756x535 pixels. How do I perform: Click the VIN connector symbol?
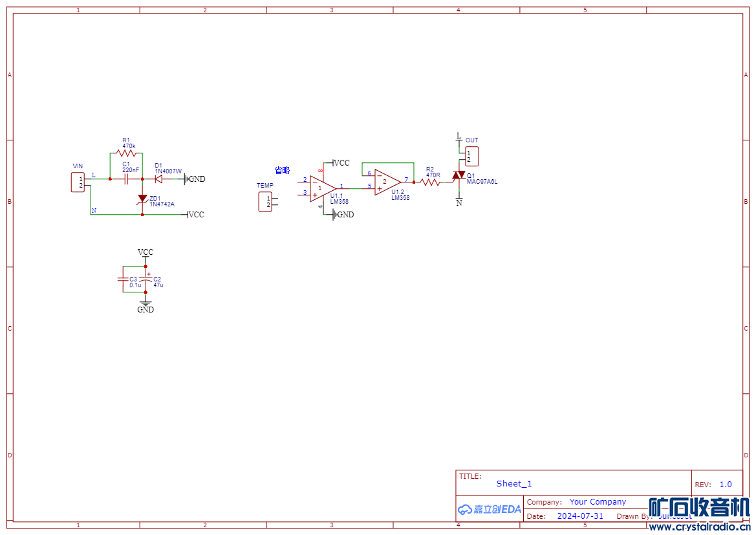coord(78,182)
